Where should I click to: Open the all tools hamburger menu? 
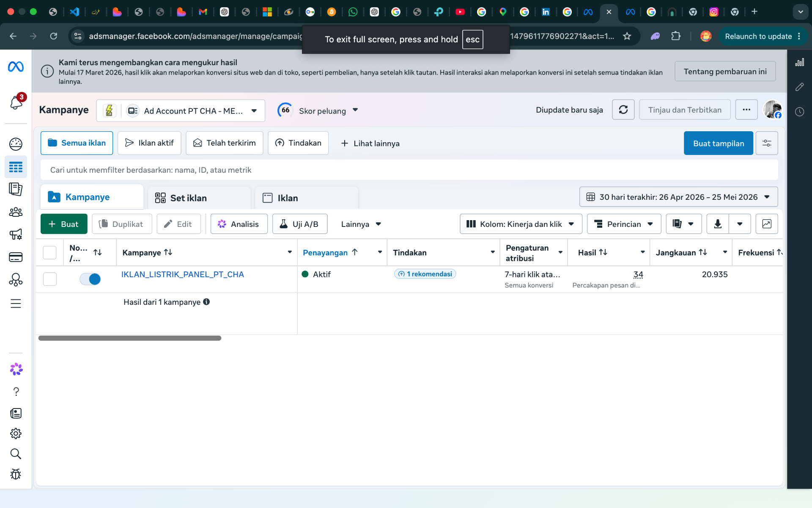(x=16, y=304)
